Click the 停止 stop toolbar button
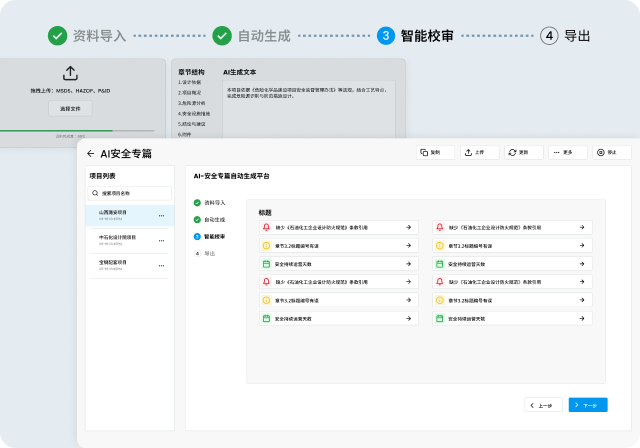The image size is (640, 448). [x=612, y=152]
